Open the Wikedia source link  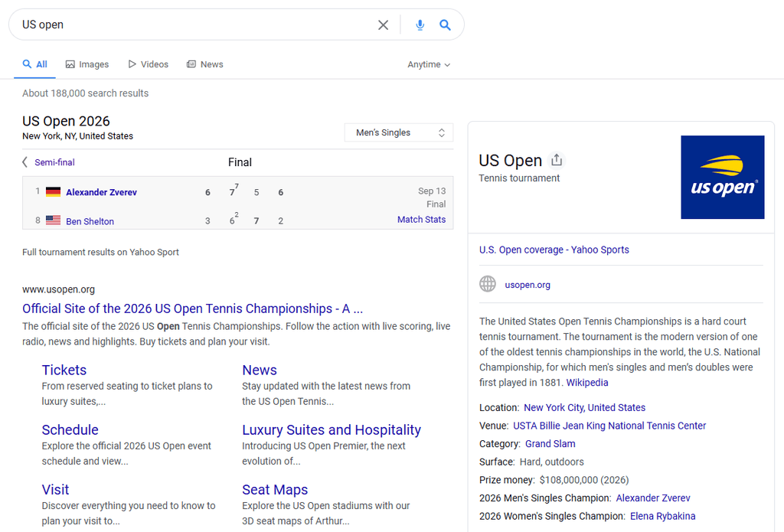(x=587, y=383)
